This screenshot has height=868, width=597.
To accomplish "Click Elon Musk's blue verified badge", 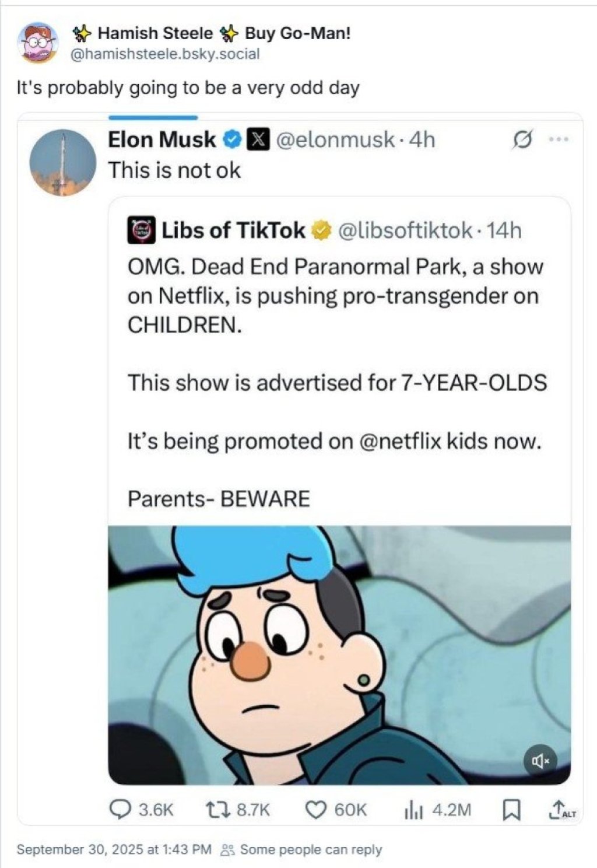I will click(233, 140).
